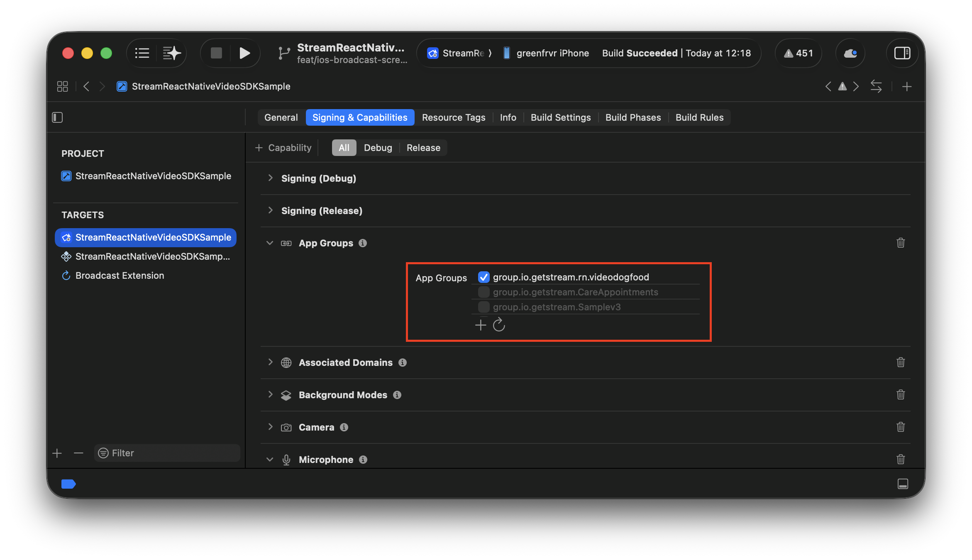The image size is (972, 560).
Task: Open the issue warning triangle in jump bar
Action: click(x=842, y=86)
